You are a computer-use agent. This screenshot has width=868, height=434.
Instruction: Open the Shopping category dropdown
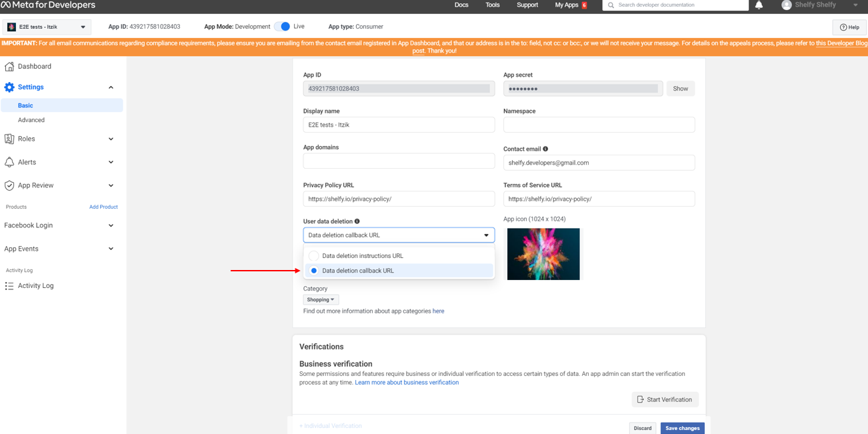click(x=321, y=300)
